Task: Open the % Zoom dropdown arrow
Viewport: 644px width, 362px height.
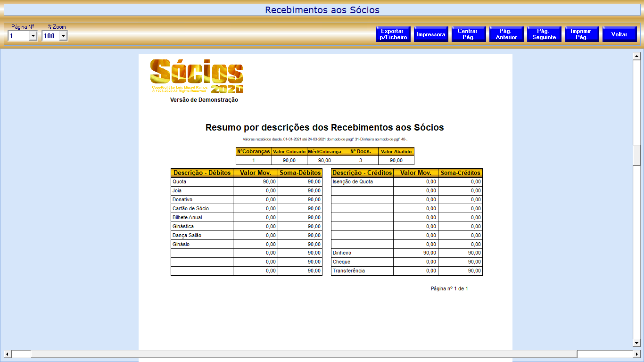Action: coord(63,36)
